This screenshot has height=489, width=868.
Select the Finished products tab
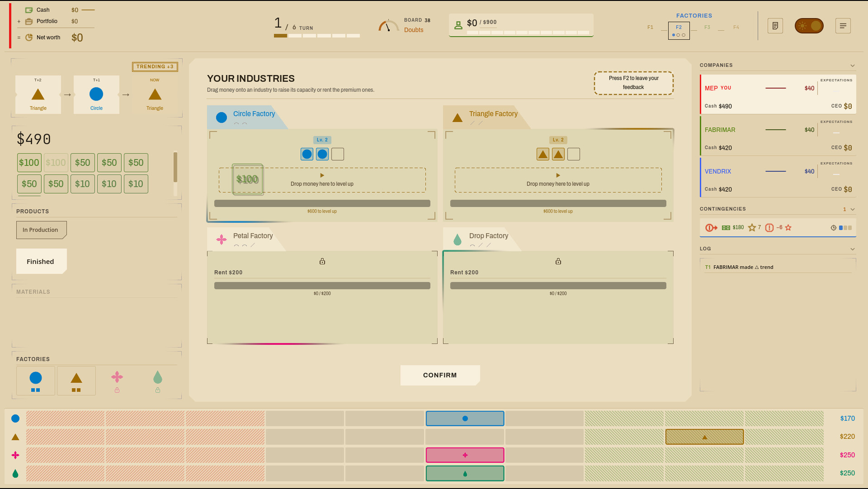point(41,261)
